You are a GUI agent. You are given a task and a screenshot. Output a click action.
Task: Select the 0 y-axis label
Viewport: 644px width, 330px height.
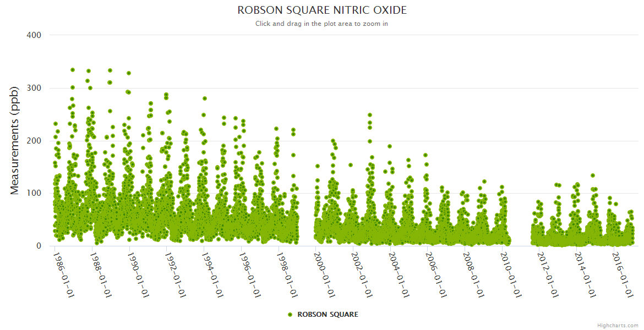[x=39, y=246]
